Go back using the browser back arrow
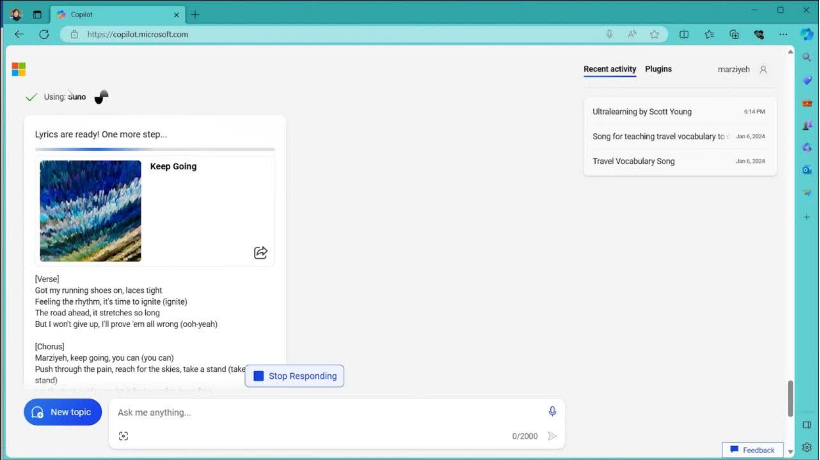The height and width of the screenshot is (460, 820). click(19, 34)
